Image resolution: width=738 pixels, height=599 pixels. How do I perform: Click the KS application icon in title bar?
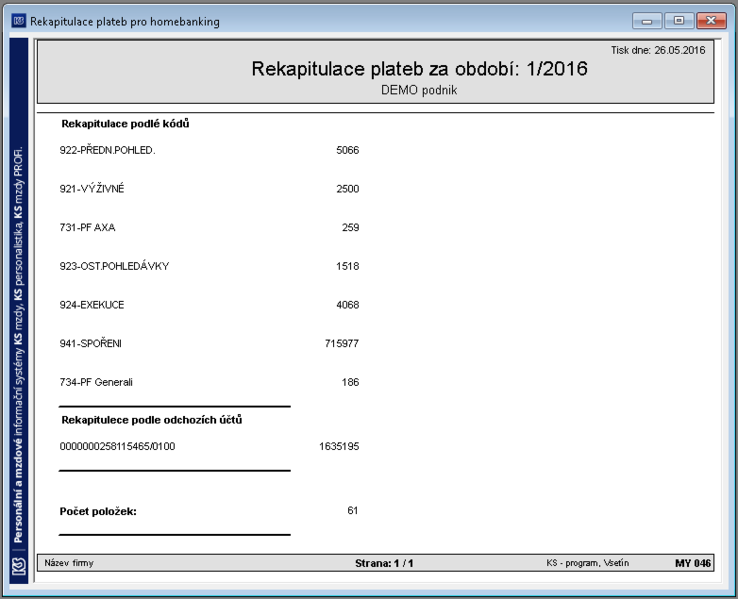(18, 21)
